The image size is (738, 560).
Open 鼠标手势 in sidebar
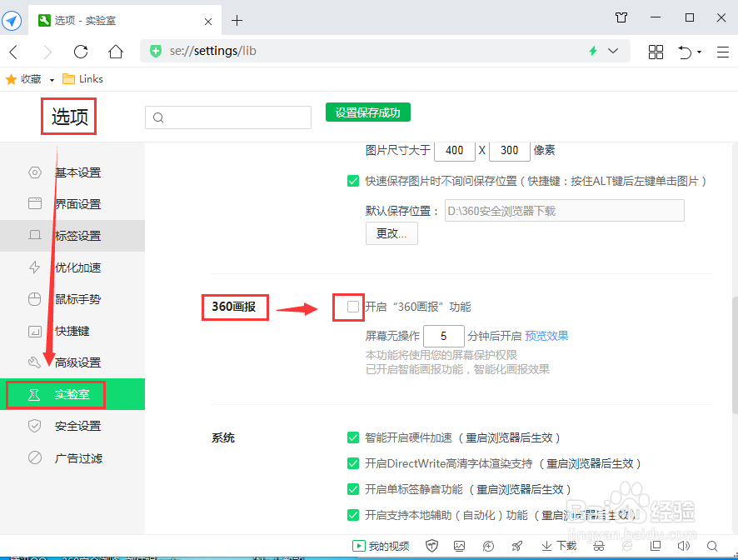click(x=72, y=299)
